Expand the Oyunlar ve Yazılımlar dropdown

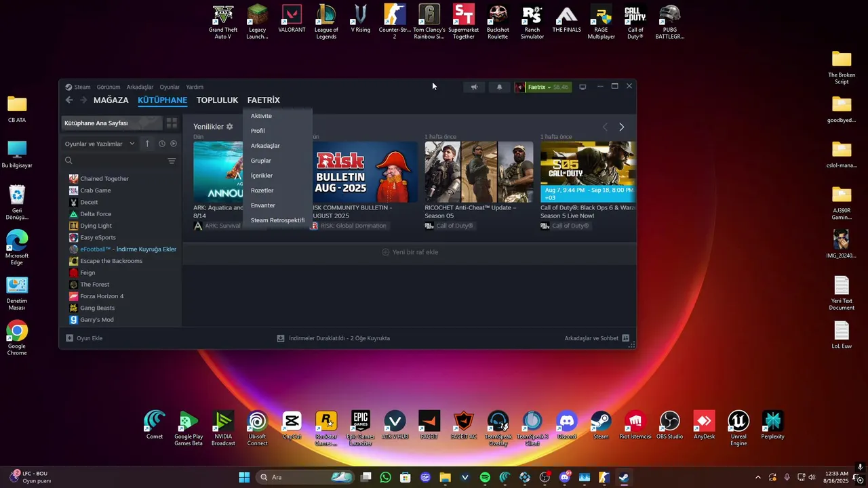(100, 144)
